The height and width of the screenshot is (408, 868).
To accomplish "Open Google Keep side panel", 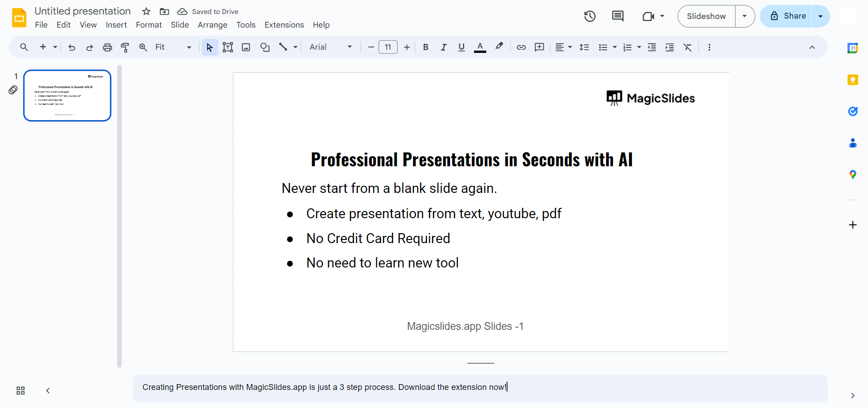I will (853, 80).
